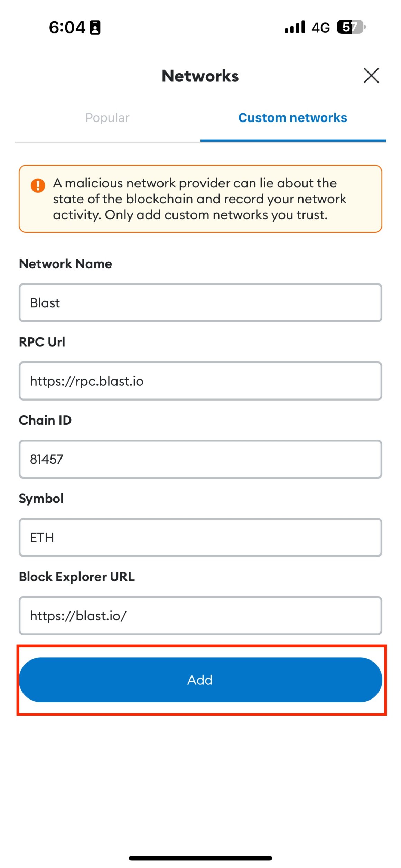Tap the 4G network indicator
The height and width of the screenshot is (868, 401).
pyautogui.click(x=320, y=28)
